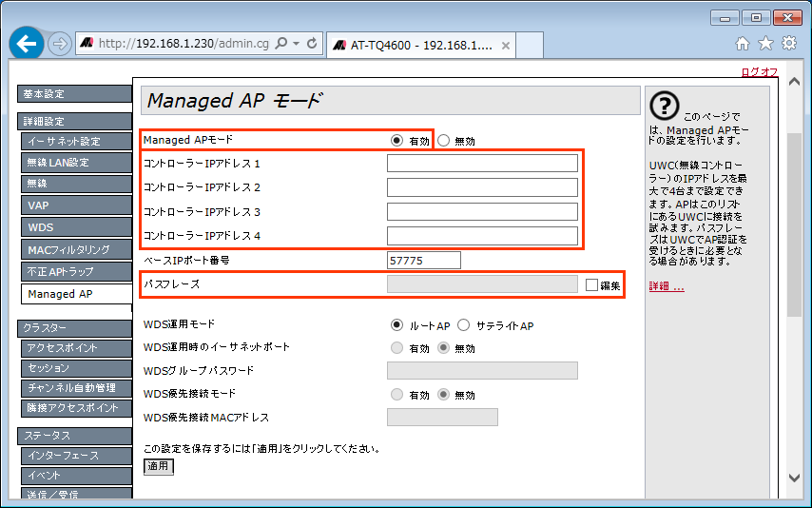The image size is (812, 508).
Task: Click the address bar search magnifier icon
Action: click(281, 44)
